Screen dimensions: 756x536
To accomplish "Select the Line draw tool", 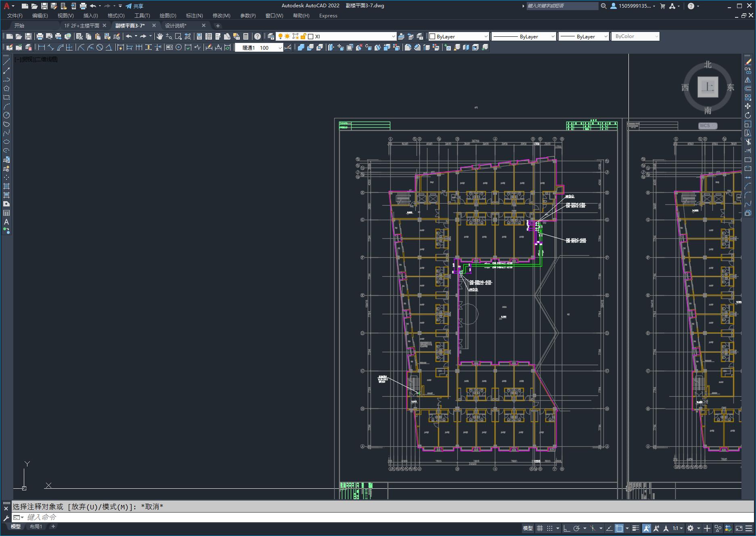I will (6, 62).
